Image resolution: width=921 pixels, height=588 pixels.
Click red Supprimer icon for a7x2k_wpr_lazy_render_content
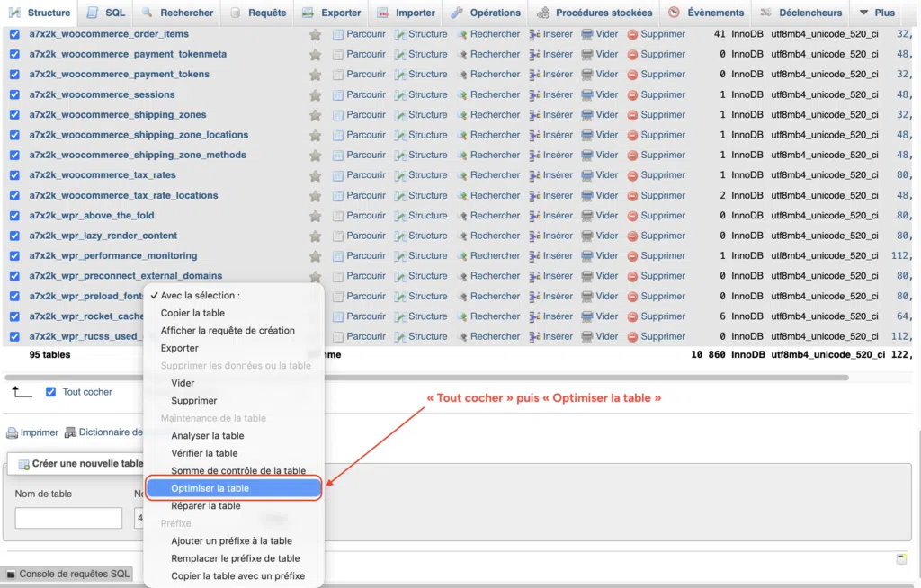(x=632, y=236)
